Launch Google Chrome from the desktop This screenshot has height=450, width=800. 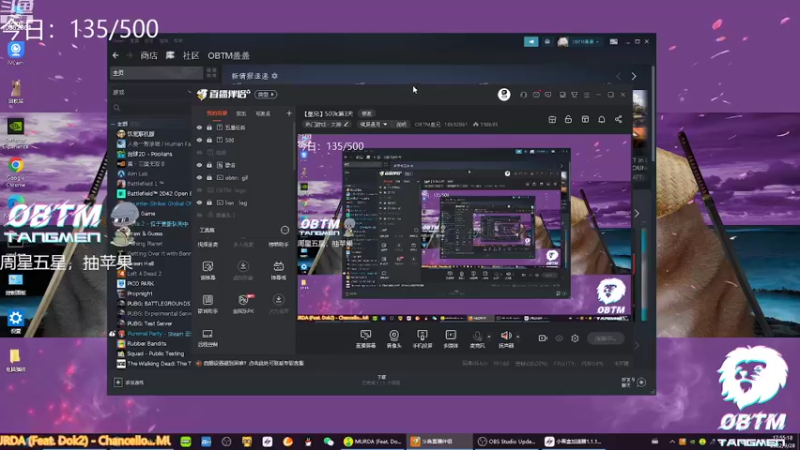click(16, 171)
